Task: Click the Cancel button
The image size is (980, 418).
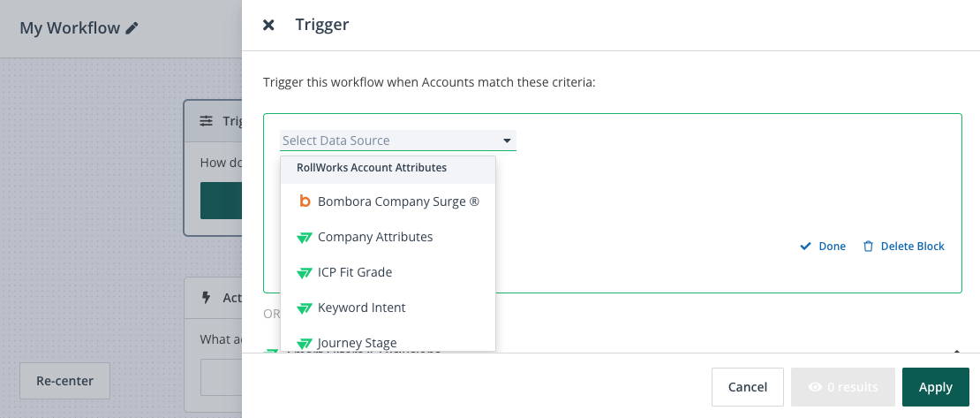Action: pyautogui.click(x=748, y=387)
